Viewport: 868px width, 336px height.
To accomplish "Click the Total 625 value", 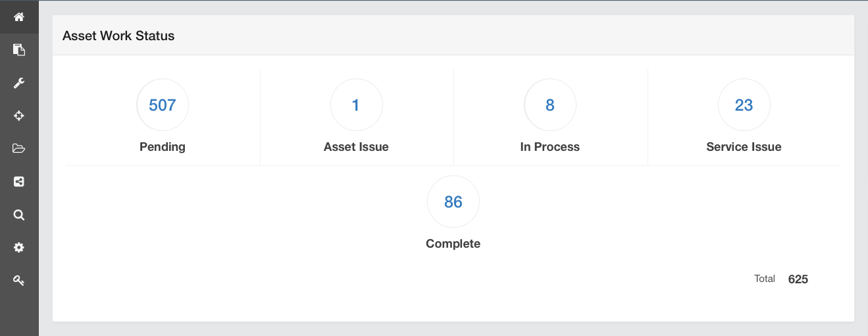I will tap(798, 279).
